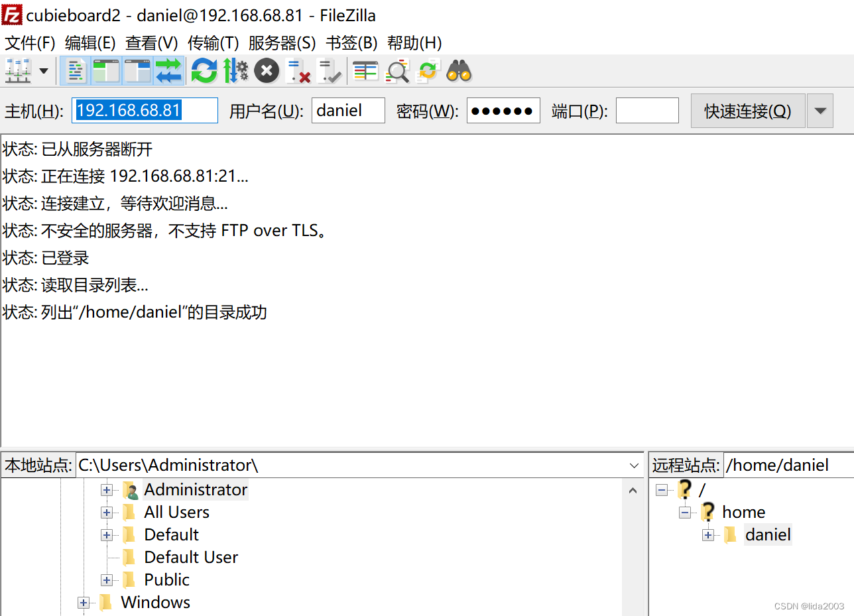
Task: Toggle transfer queue display icon
Action: click(169, 71)
